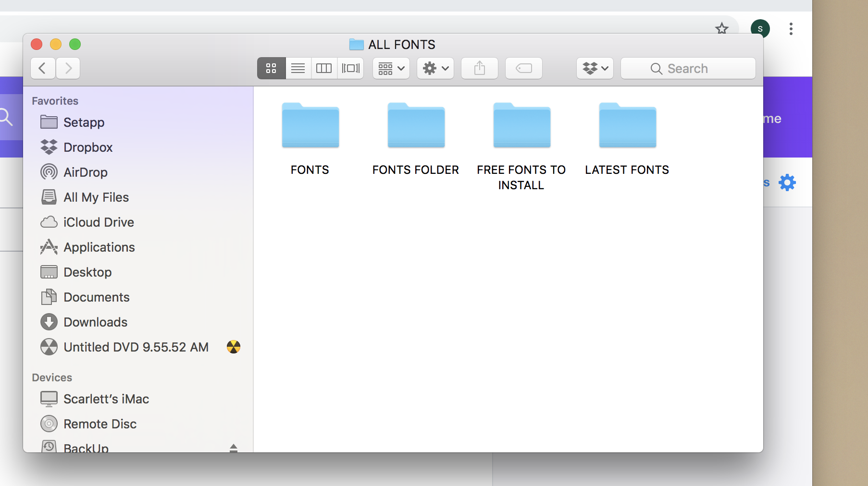Viewport: 868px width, 486px height.
Task: Select the LATEST FONTS folder icon
Action: (x=628, y=125)
